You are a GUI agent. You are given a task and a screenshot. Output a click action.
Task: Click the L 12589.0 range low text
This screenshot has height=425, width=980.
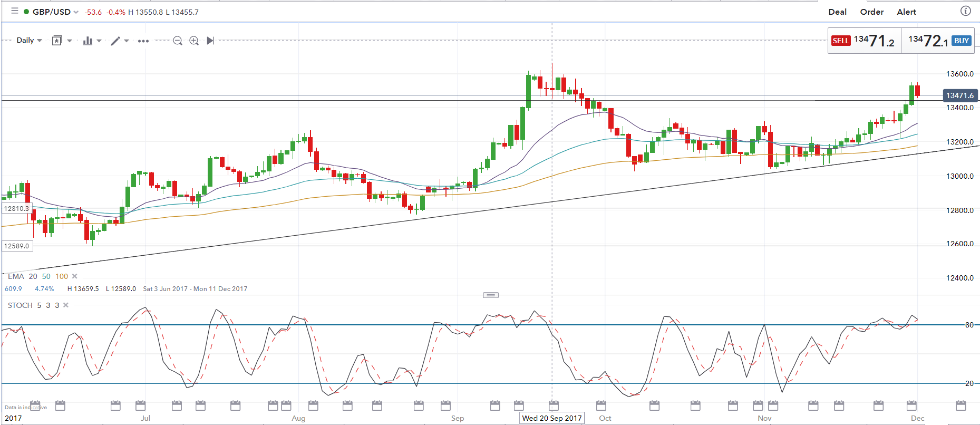(121, 288)
